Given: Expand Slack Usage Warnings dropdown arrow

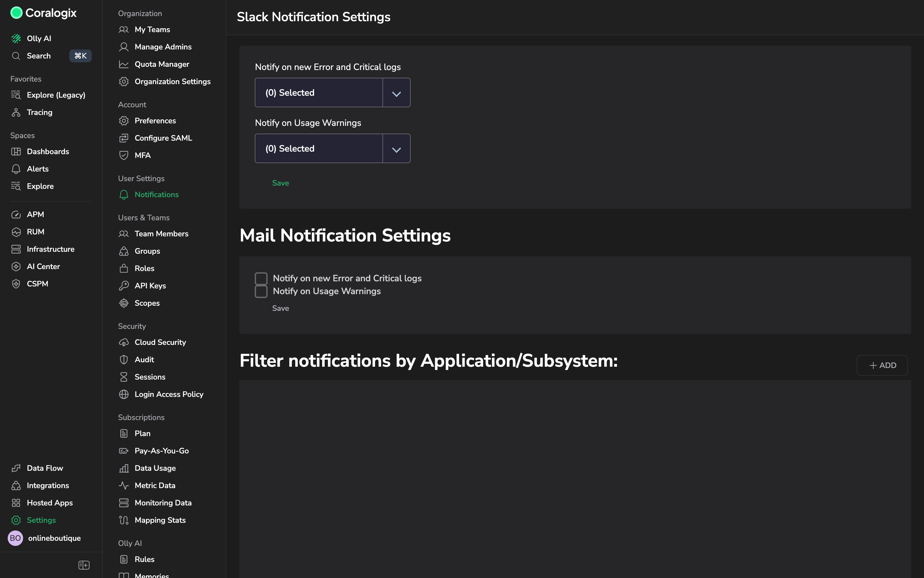Looking at the screenshot, I should pyautogui.click(x=396, y=149).
